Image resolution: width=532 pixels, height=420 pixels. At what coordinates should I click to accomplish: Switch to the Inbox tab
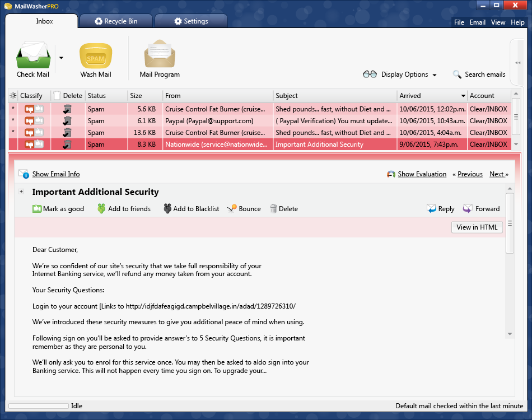(x=42, y=21)
